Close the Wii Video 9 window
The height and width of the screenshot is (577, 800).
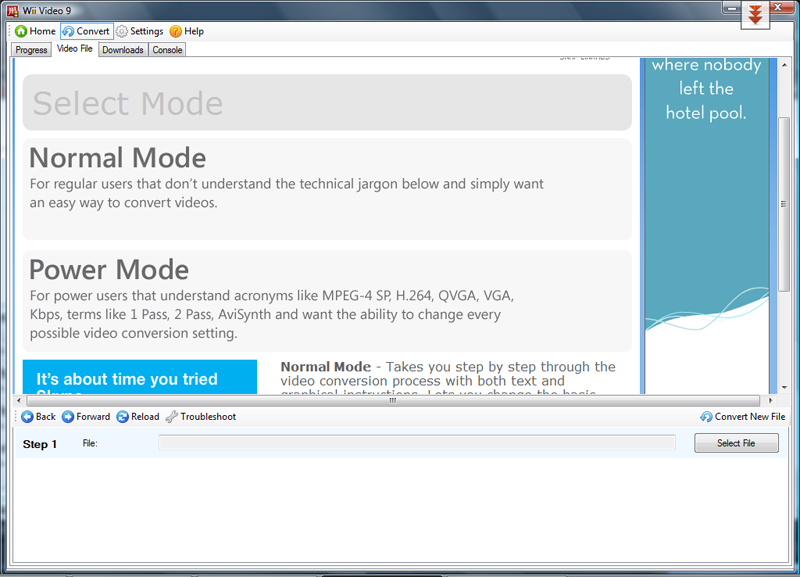pos(779,8)
